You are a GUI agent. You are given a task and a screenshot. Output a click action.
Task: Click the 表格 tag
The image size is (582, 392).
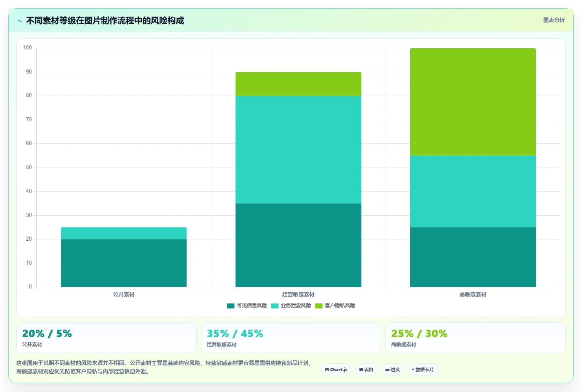[366, 370]
